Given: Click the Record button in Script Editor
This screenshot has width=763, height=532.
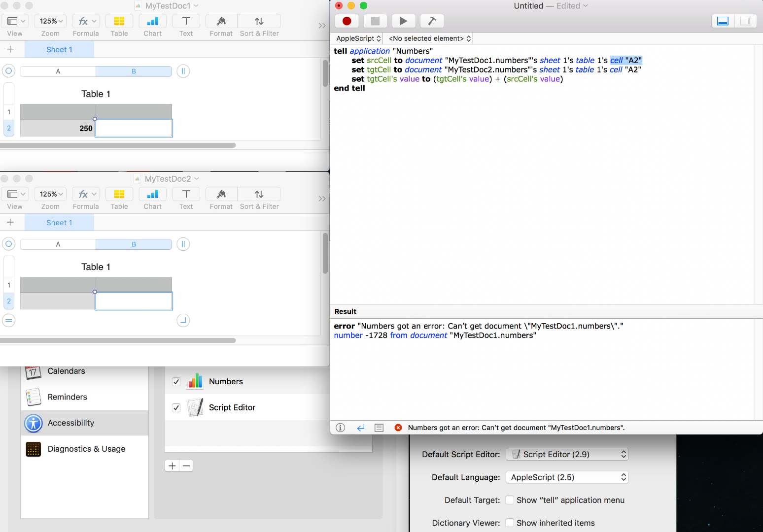Looking at the screenshot, I should [x=347, y=21].
